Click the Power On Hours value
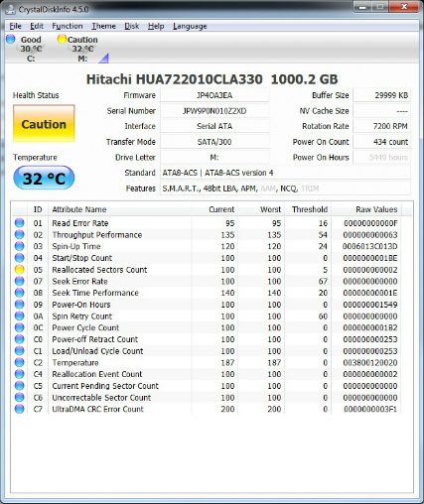 tap(381, 158)
